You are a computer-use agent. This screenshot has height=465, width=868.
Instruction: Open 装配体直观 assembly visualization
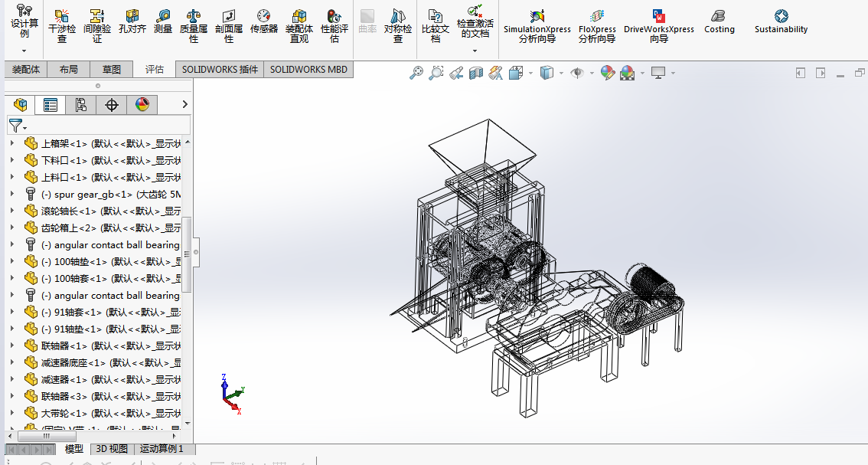pos(299,26)
